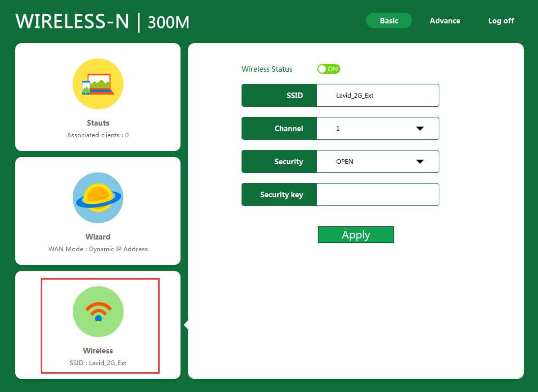538x392 pixels.
Task: Open the Status laptop and phone icon
Action: tap(98, 84)
